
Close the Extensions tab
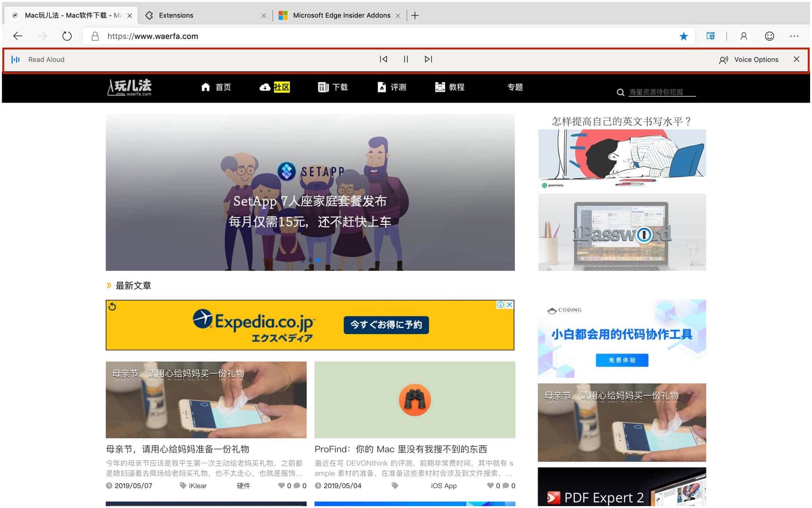[x=264, y=16]
